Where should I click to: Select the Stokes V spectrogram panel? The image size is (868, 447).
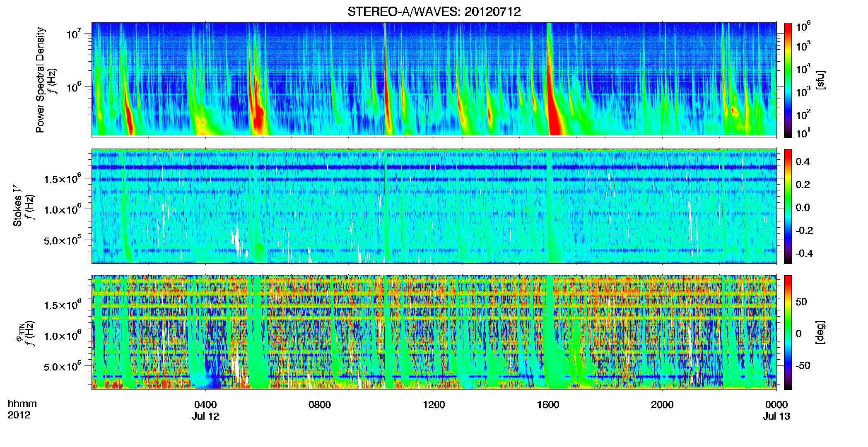[x=434, y=206]
